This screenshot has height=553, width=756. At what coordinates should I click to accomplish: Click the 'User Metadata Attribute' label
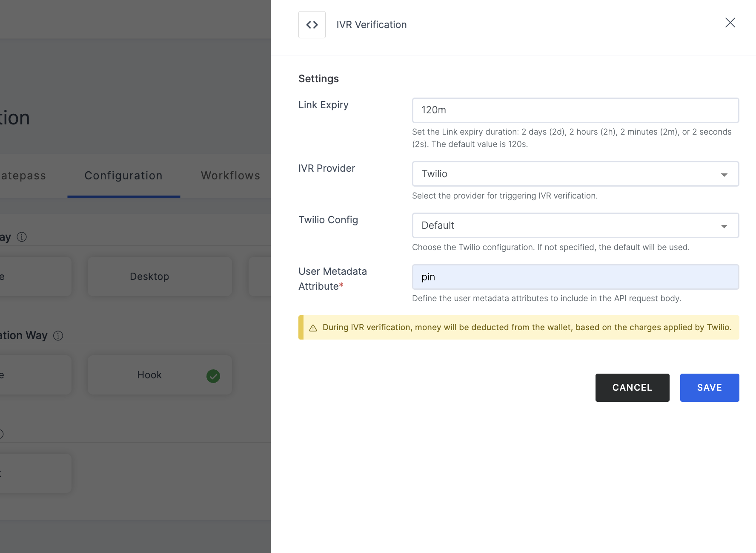click(x=333, y=279)
